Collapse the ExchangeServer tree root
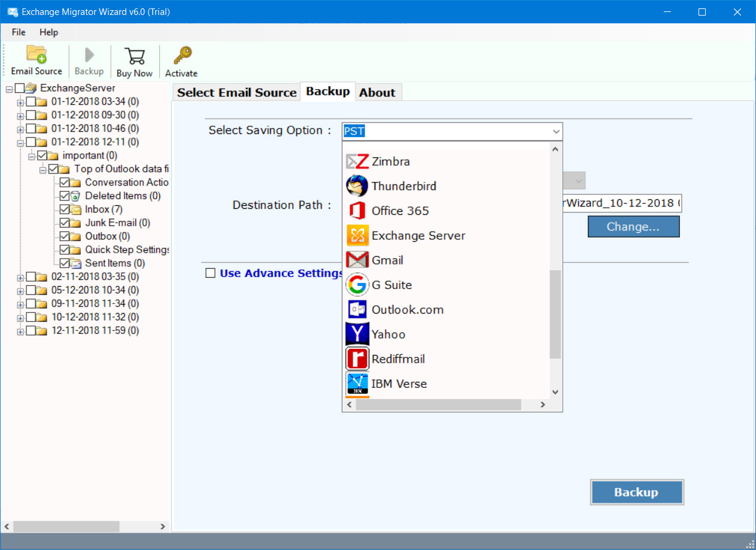Screen dimensions: 756x550 click(9, 89)
